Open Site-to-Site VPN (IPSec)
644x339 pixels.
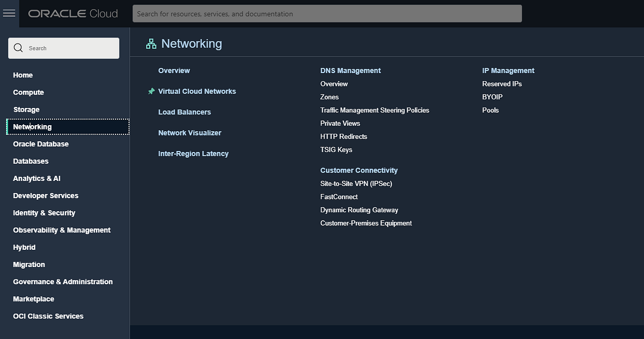point(356,183)
